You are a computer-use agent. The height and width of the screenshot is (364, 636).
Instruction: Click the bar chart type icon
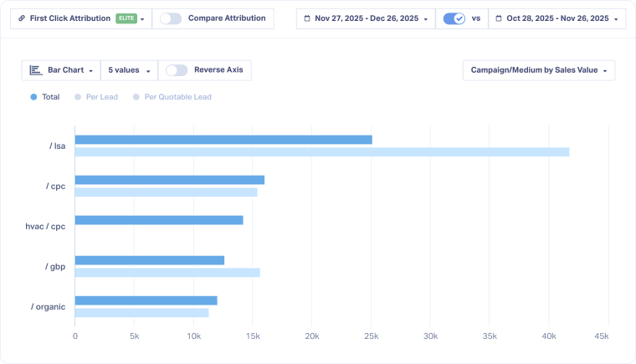tap(35, 70)
